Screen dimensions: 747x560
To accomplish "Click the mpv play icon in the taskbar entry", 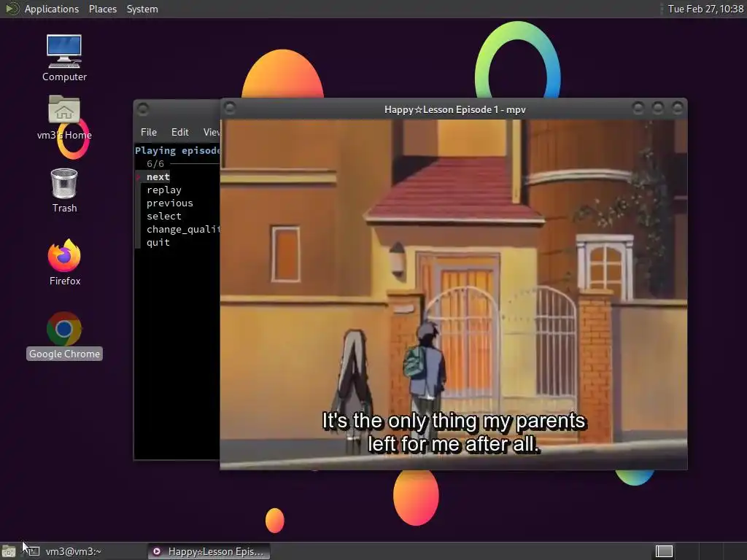I will click(x=156, y=551).
